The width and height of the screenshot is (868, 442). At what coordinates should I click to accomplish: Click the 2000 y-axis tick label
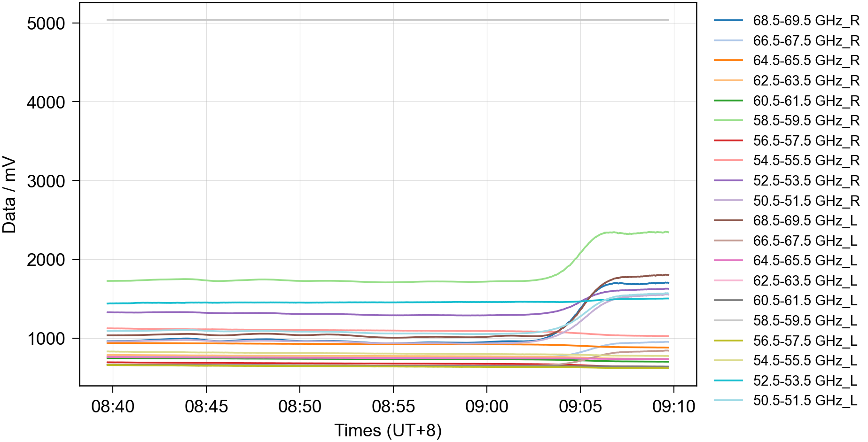point(46,260)
